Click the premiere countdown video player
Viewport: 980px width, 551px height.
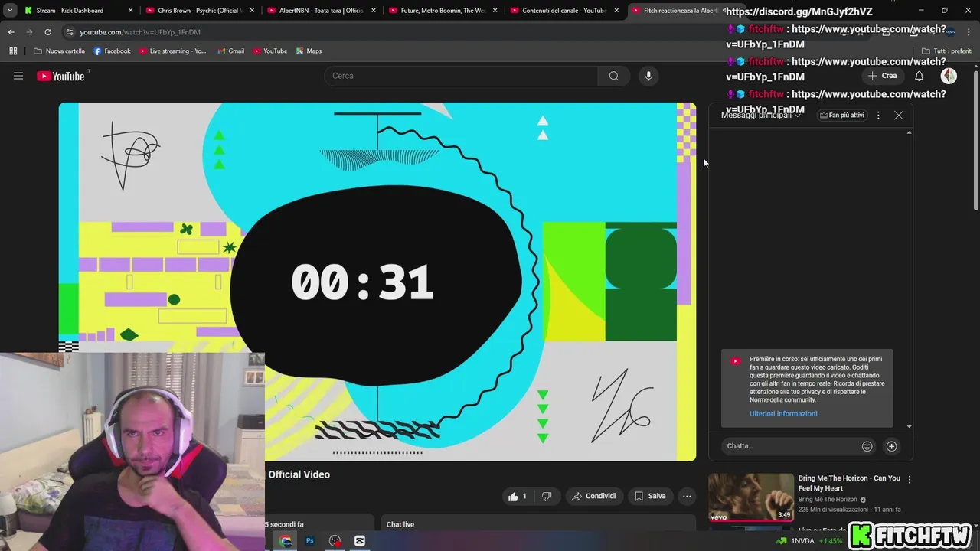pos(377,282)
